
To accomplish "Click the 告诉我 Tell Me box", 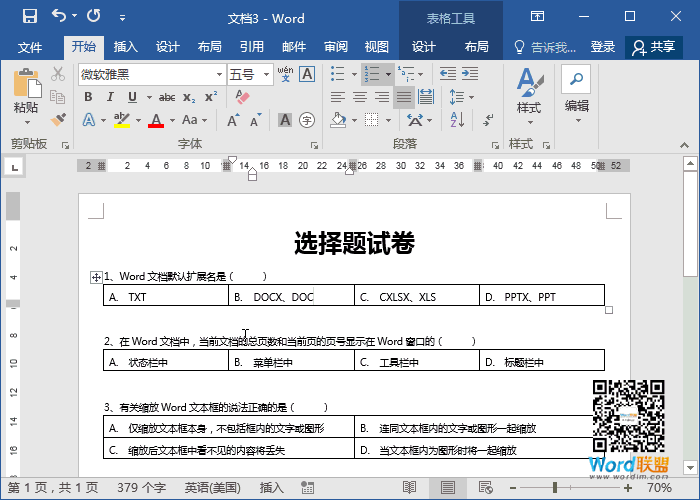I will point(545,47).
